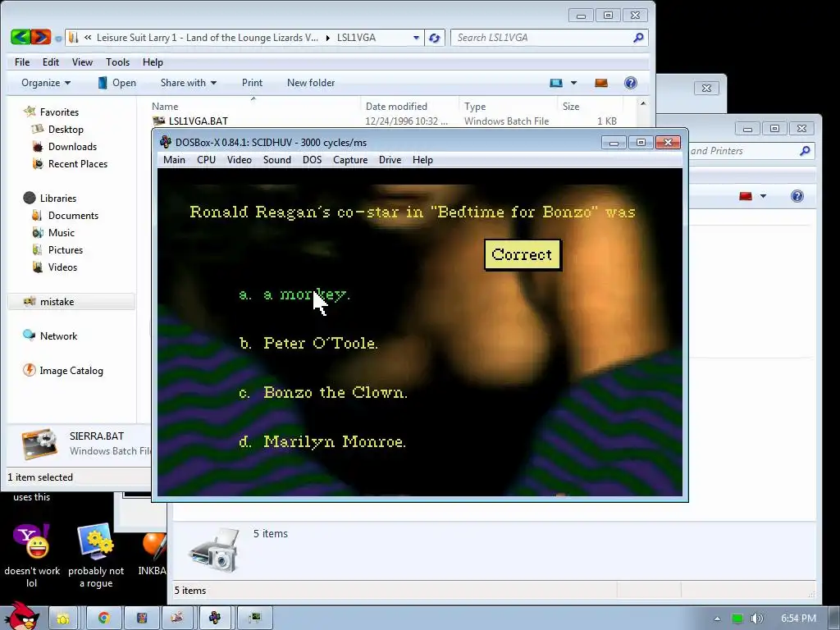Screen dimensions: 840x630
Task: Click the printer and camera icon in back window
Action: click(214, 550)
